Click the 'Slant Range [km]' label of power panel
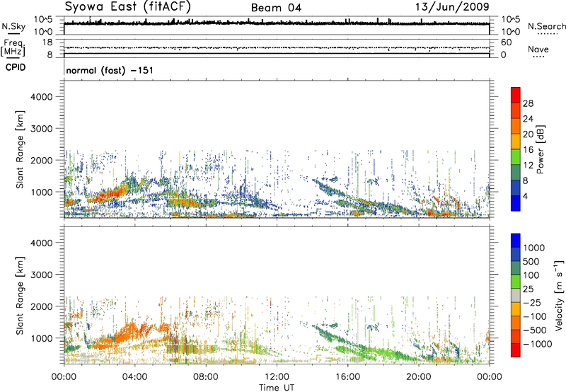Image resolution: width=566 pixels, height=392 pixels. pos(20,149)
